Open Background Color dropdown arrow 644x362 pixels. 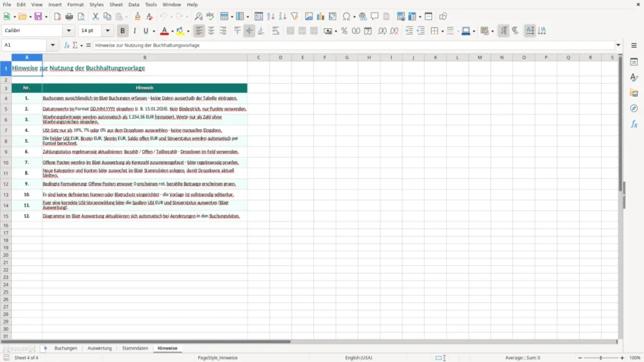188,31
